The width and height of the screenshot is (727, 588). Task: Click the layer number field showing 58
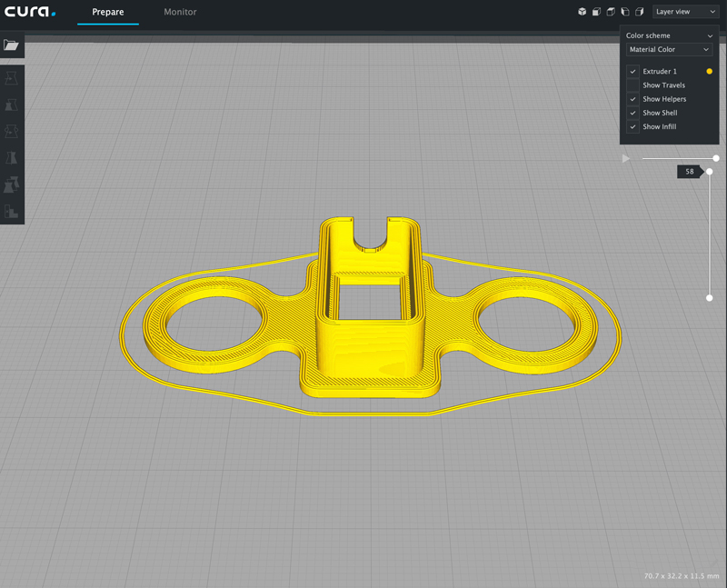tap(690, 171)
